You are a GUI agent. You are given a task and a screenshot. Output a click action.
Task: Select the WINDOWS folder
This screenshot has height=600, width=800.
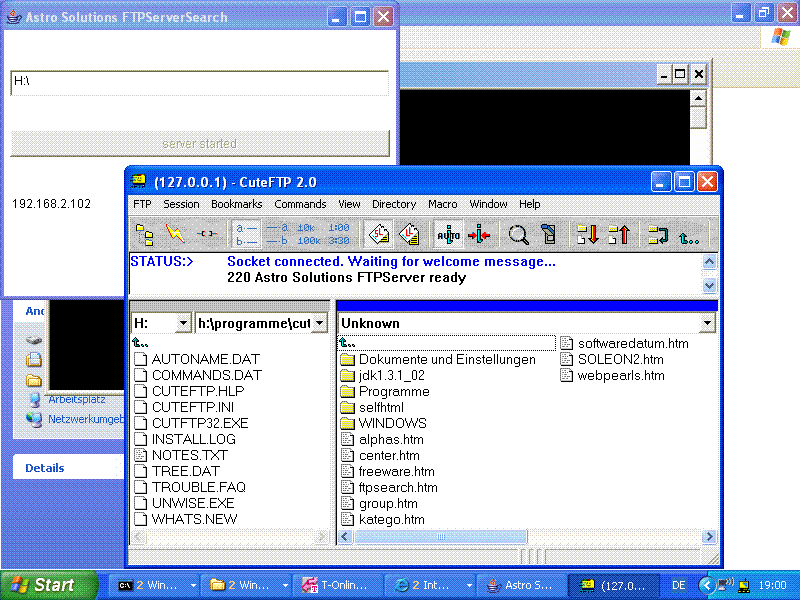coord(384,423)
